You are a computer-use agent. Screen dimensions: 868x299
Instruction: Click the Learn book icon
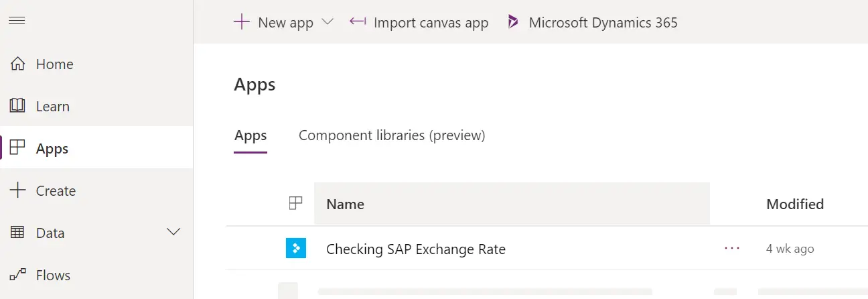tap(17, 106)
